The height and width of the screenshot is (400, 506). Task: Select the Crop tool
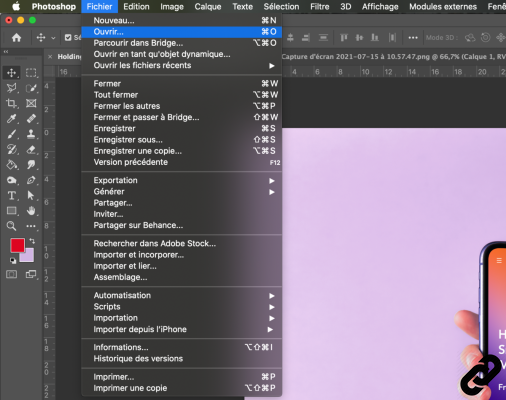[x=12, y=103]
